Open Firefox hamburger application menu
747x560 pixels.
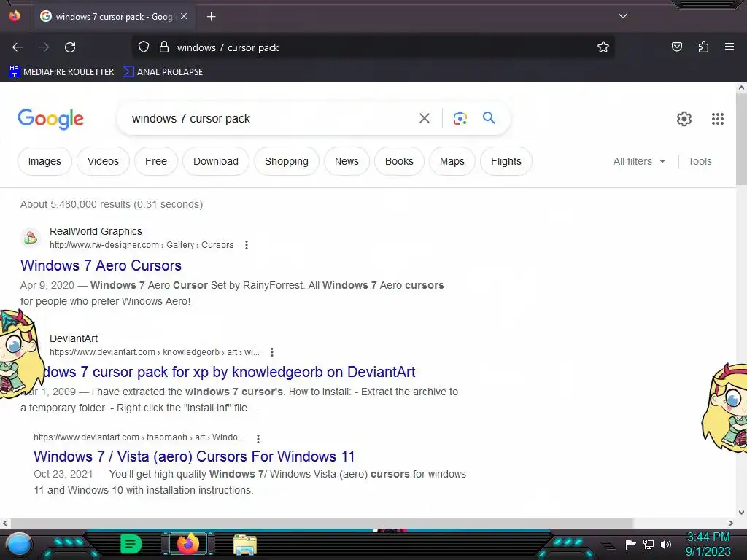729,47
